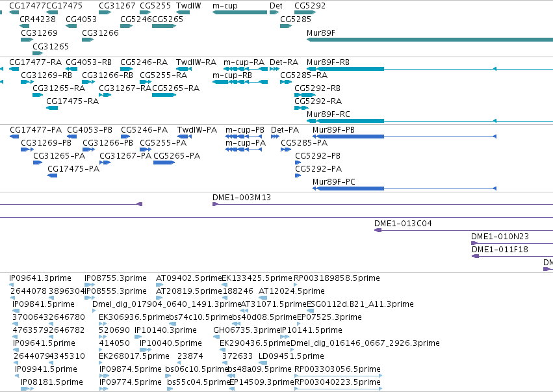The height and width of the screenshot is (392, 553).
Task: Click the Det-PA protein label
Action: coord(285,130)
